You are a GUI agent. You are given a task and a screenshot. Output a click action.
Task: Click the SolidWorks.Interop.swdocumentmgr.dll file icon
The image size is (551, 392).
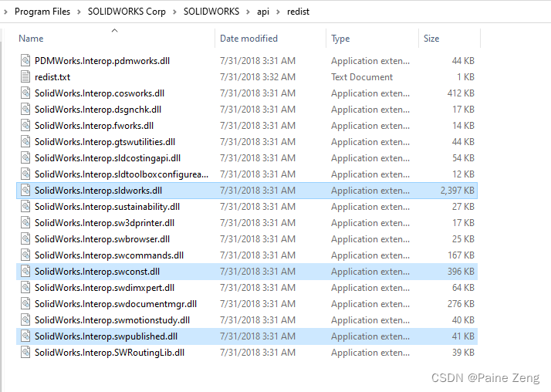click(x=25, y=303)
